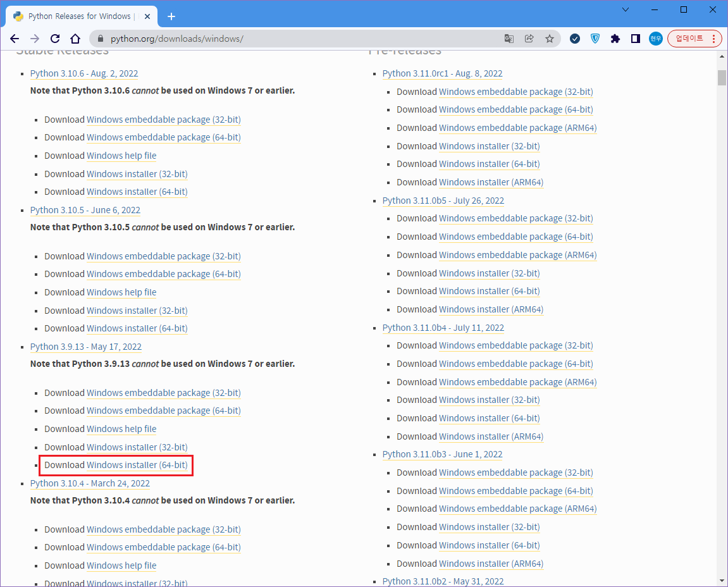The image size is (728, 587).
Task: Download Python 3.10.5 embeddable package (64-bit)
Action: [163, 274]
